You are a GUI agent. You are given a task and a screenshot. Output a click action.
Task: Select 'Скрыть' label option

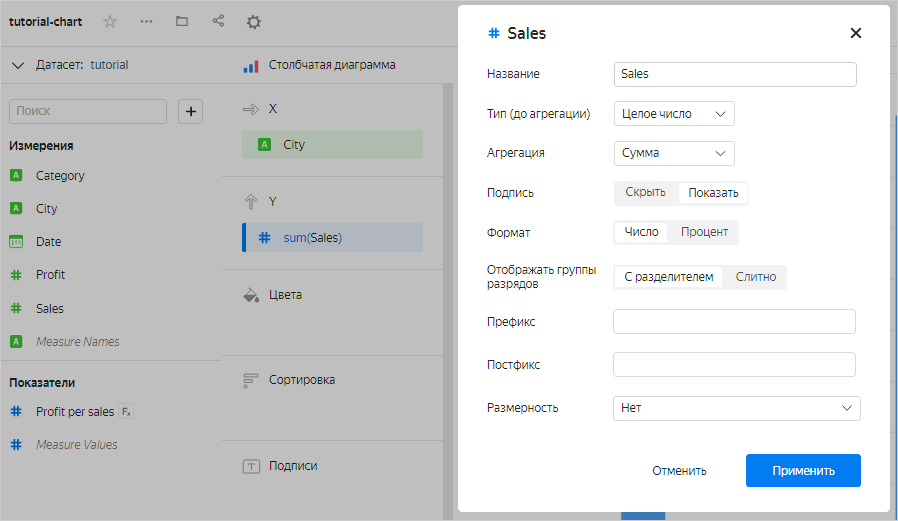645,193
